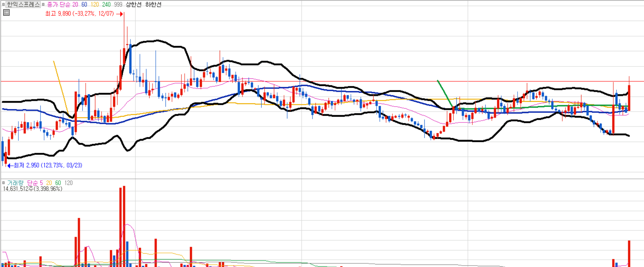Click the 최고 9,890 high price annotation
This screenshot has height=267, width=644.
pyautogui.click(x=80, y=14)
